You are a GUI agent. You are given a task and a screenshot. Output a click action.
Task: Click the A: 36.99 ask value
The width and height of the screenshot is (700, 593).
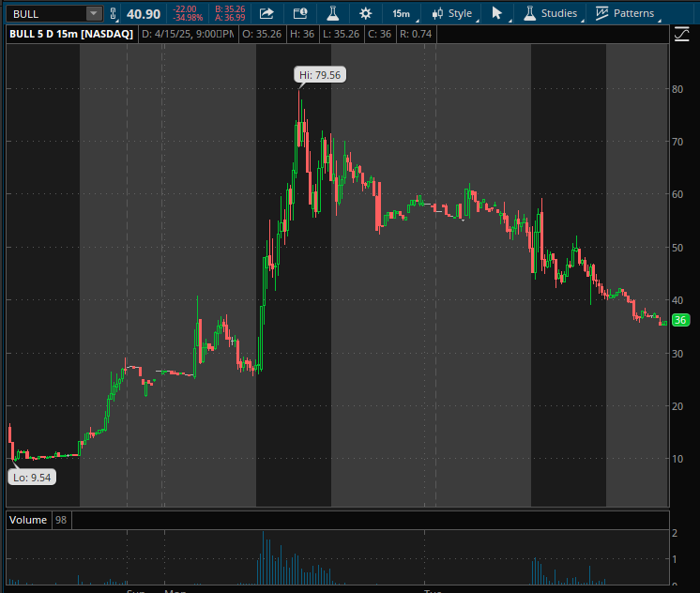[x=230, y=18]
